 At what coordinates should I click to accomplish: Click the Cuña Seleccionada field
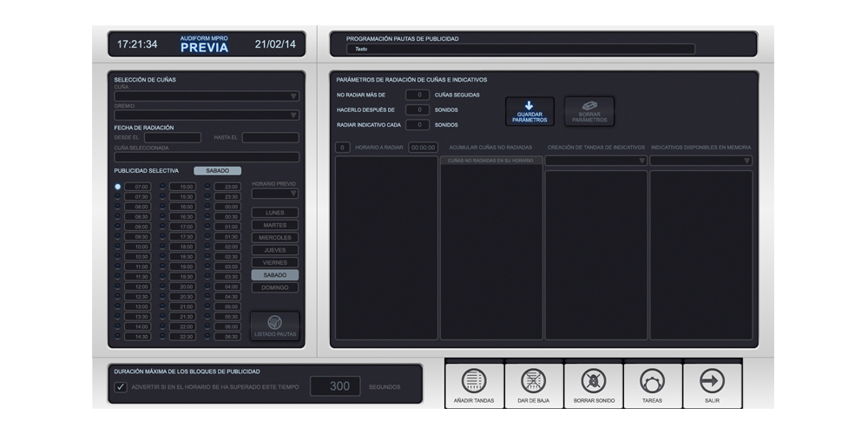tap(207, 157)
